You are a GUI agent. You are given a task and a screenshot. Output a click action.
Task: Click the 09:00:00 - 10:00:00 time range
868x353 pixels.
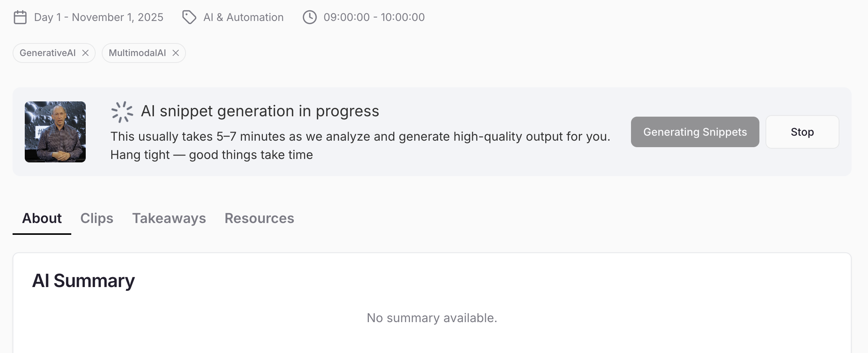click(x=374, y=18)
